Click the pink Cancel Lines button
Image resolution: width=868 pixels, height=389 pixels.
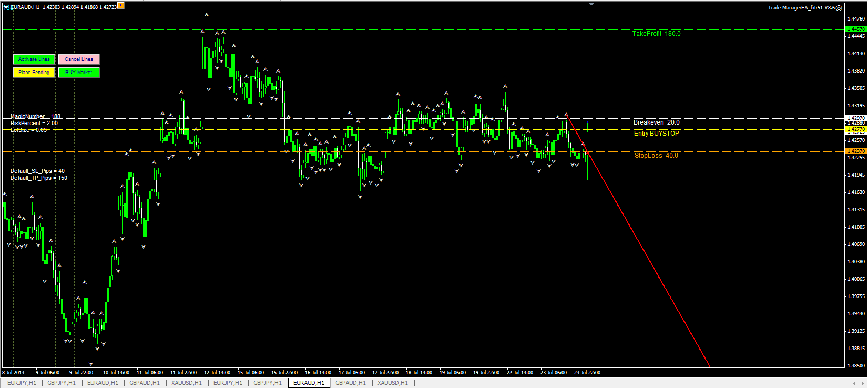79,59
